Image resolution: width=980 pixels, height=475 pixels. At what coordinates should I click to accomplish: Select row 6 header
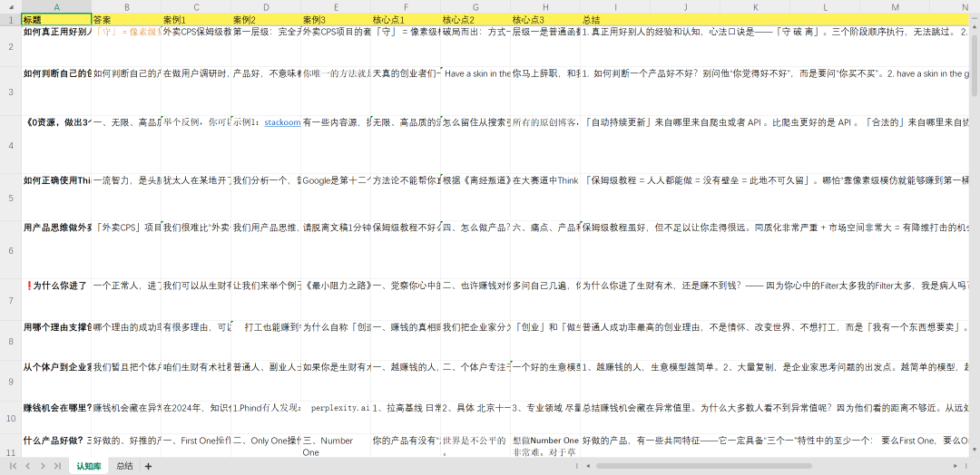point(11,249)
